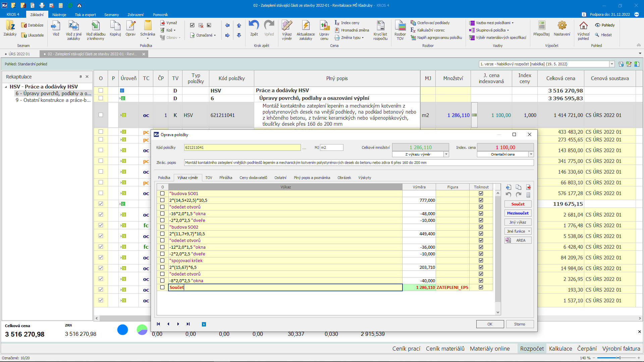This screenshot has width=644, height=362.
Task: Open Výkaz výměr ribbon tool
Action: (x=287, y=26)
